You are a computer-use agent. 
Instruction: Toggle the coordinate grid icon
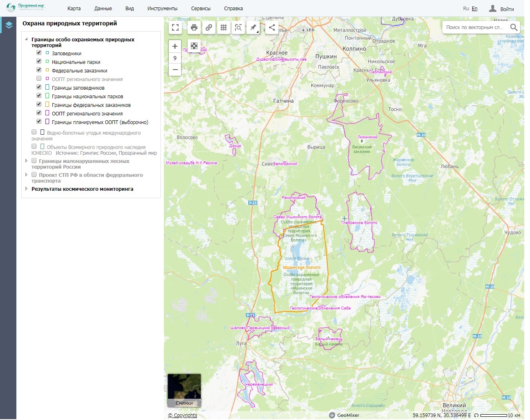coord(224,28)
